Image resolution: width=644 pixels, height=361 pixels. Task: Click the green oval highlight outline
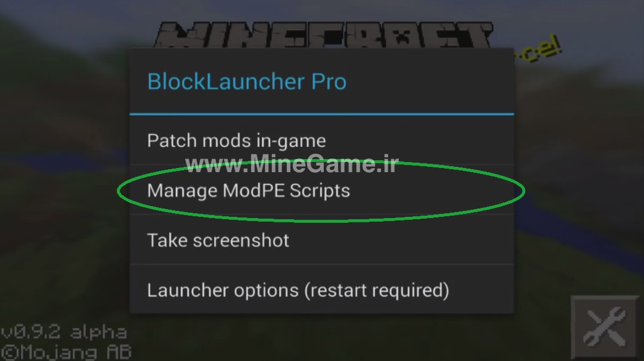pyautogui.click(x=321, y=191)
